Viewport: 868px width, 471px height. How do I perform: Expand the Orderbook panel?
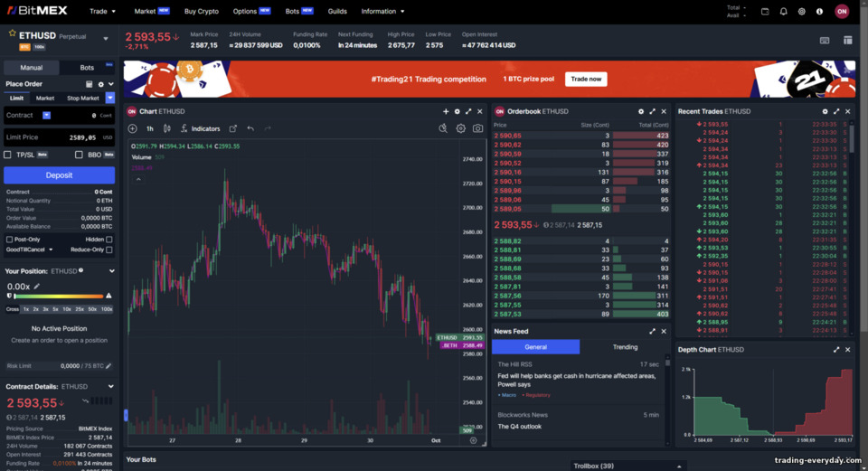[652, 111]
